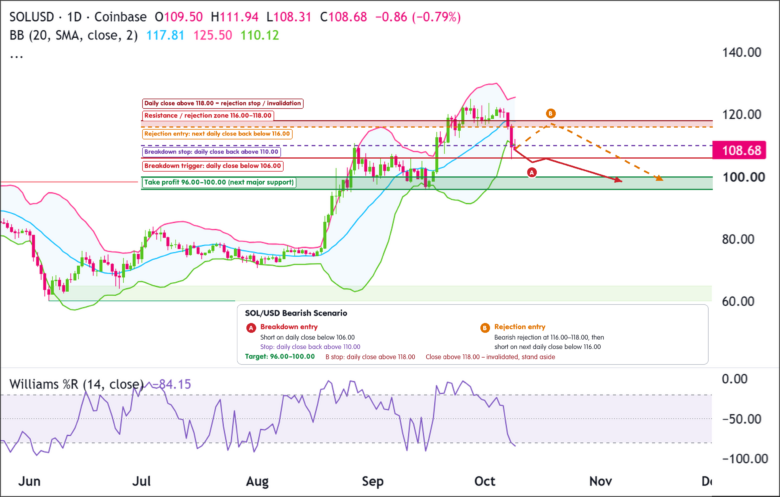
Task: Click the Nov label on time axis
Action: click(600, 482)
